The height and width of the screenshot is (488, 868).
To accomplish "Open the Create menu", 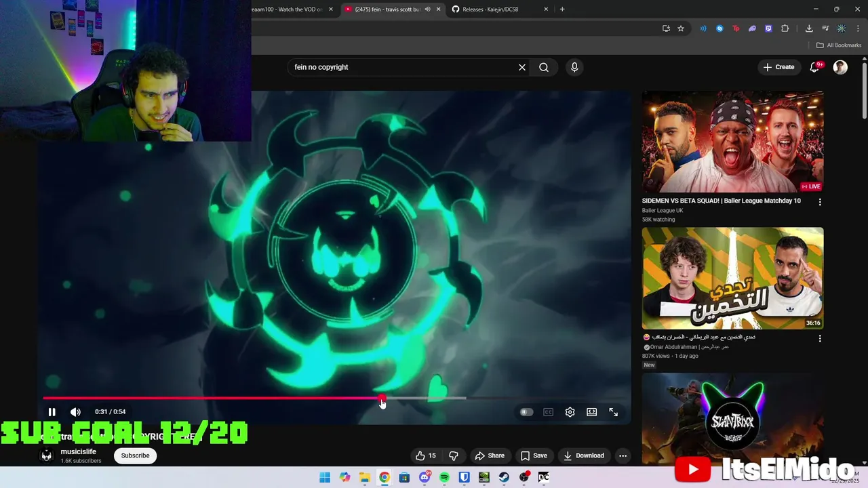I will [x=778, y=67].
